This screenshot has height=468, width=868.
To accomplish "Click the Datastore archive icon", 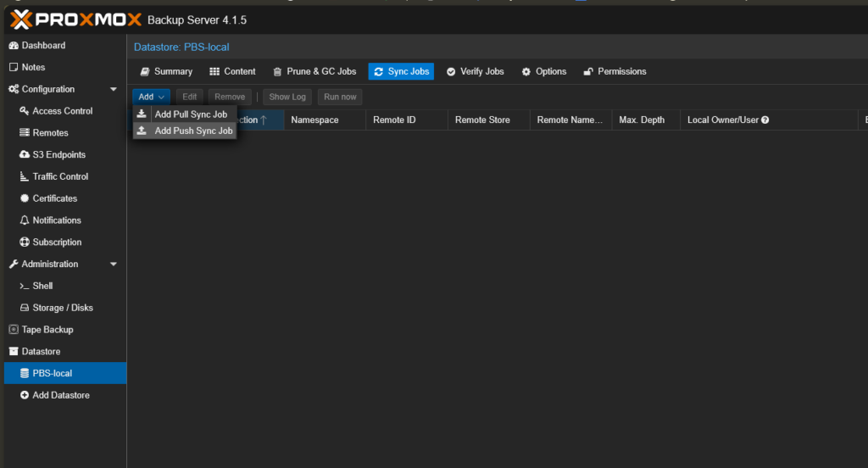I will click(x=14, y=351).
